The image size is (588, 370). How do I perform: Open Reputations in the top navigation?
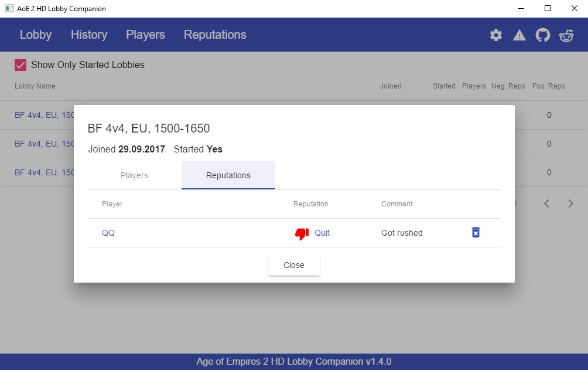pos(215,35)
